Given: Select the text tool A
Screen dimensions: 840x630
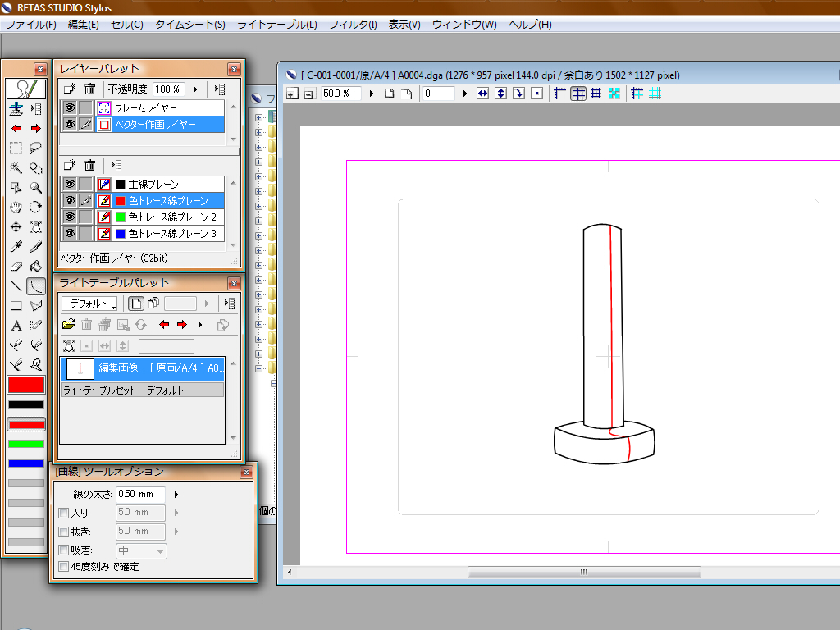Looking at the screenshot, I should click(16, 326).
